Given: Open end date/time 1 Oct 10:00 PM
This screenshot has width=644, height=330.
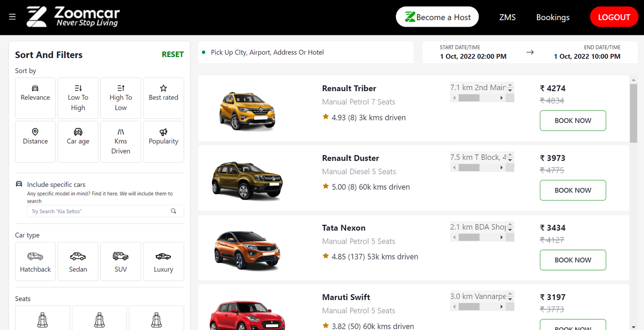Looking at the screenshot, I should [x=587, y=52].
